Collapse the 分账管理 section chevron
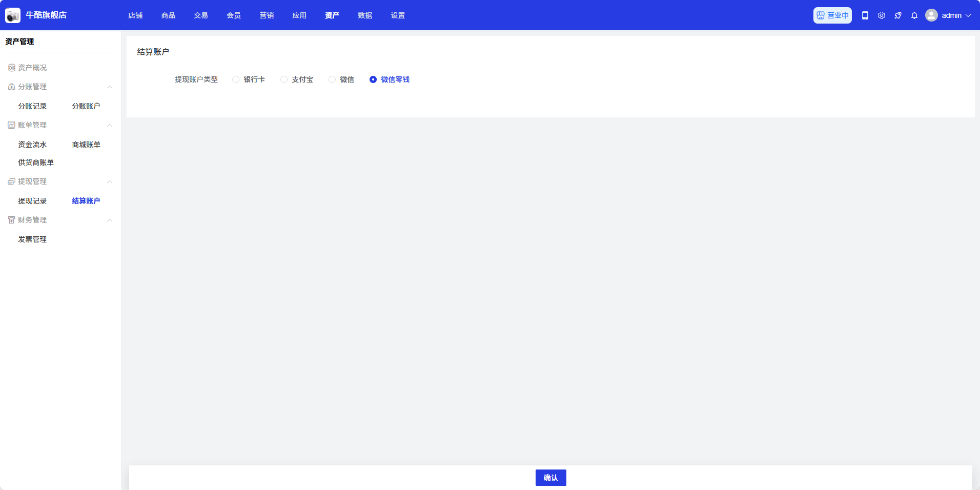The width and height of the screenshot is (980, 490). (x=110, y=87)
